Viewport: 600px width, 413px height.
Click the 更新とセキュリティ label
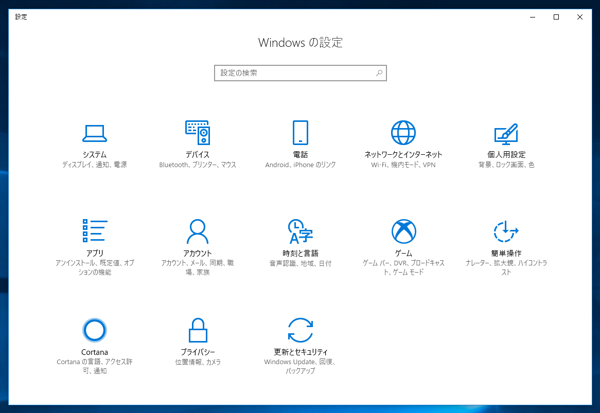click(x=300, y=352)
